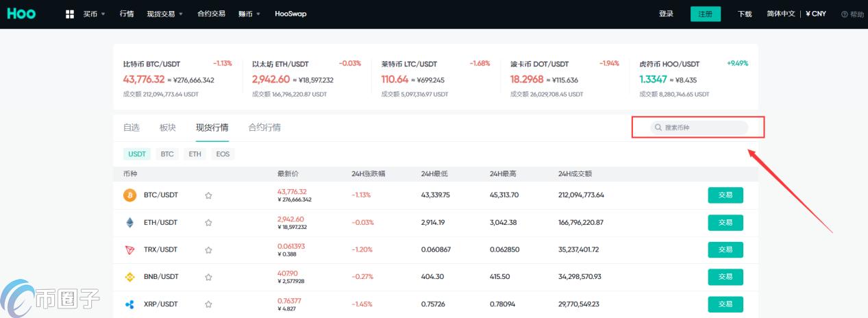This screenshot has height=318, width=868.
Task: Click the Hoo logo
Action: (23, 14)
